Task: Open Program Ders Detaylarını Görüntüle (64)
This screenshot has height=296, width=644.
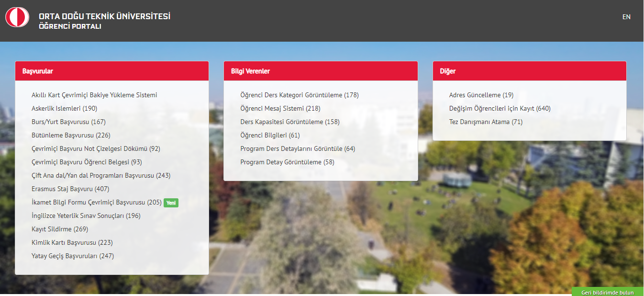Action: tap(298, 149)
